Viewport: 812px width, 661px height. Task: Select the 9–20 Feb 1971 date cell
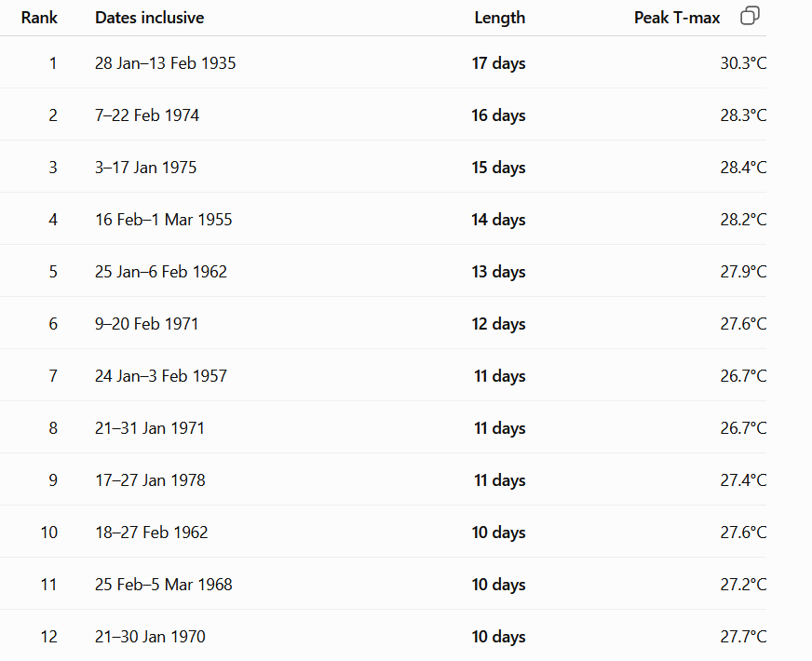click(x=146, y=324)
